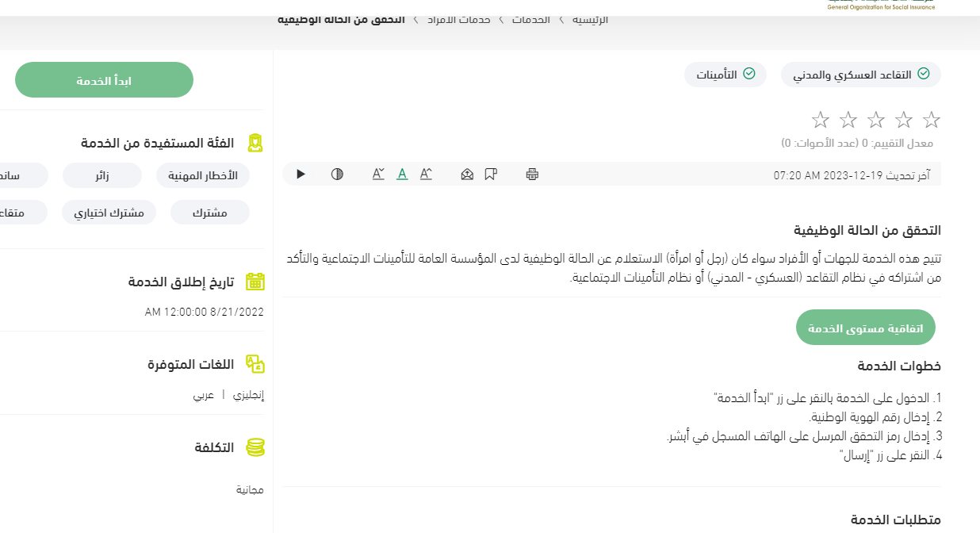980x533 pixels.
Task: Click the last-updated timestamp 2023-12-19 text
Action: (x=852, y=175)
